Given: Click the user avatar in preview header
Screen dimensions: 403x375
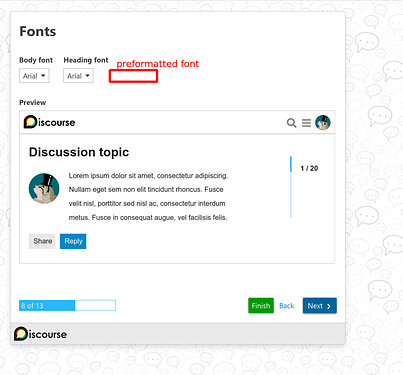Looking at the screenshot, I should coord(323,122).
